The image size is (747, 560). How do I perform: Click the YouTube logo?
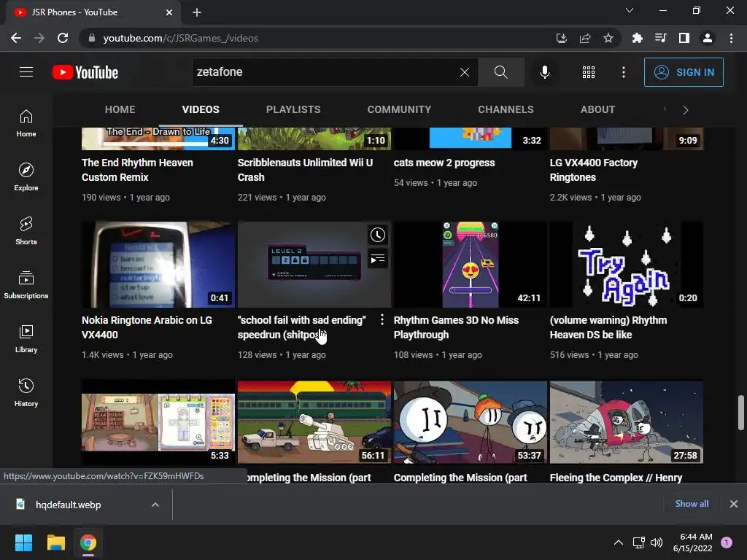[x=85, y=72]
